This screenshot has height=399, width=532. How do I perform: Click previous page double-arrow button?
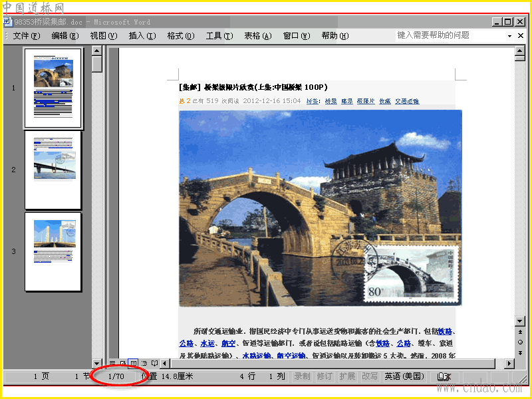[x=520, y=331]
